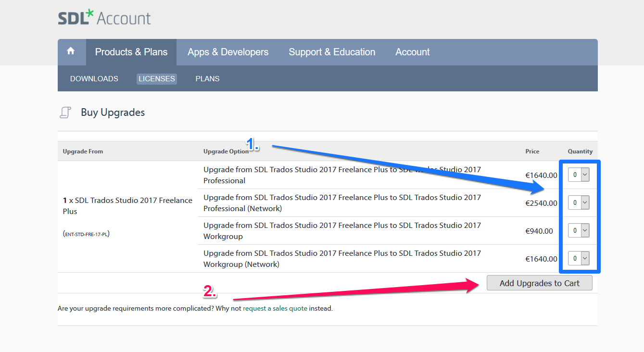Click the Buy Upgrades heading
This screenshot has height=352, width=644.
click(x=113, y=113)
